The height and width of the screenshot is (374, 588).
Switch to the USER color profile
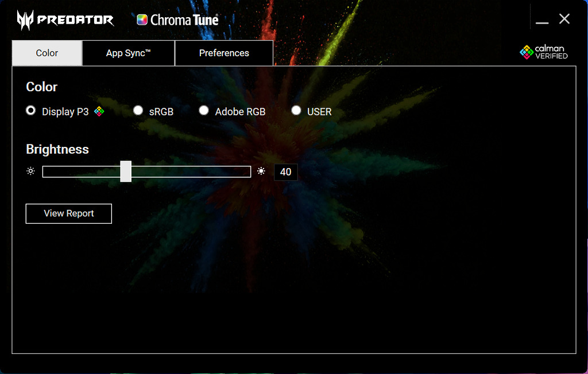(296, 111)
